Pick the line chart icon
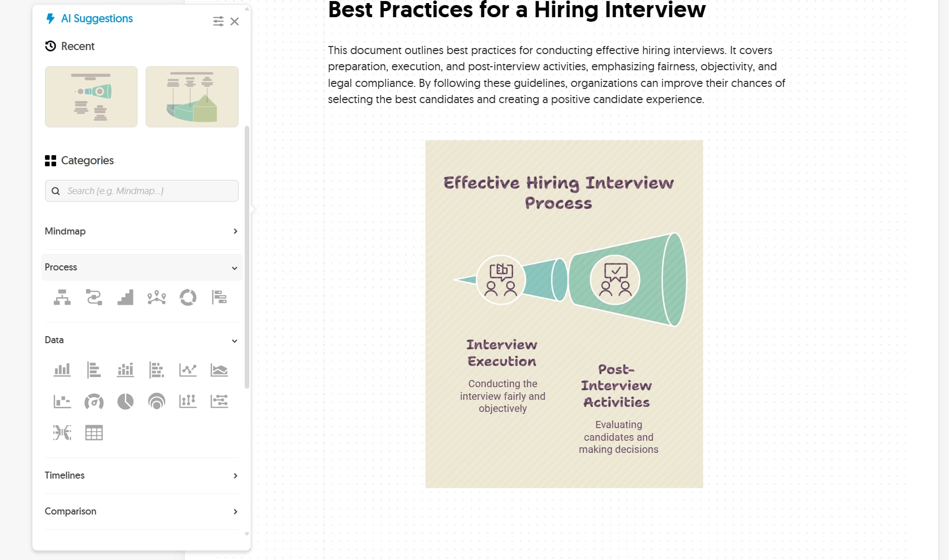949x560 pixels. (x=188, y=370)
